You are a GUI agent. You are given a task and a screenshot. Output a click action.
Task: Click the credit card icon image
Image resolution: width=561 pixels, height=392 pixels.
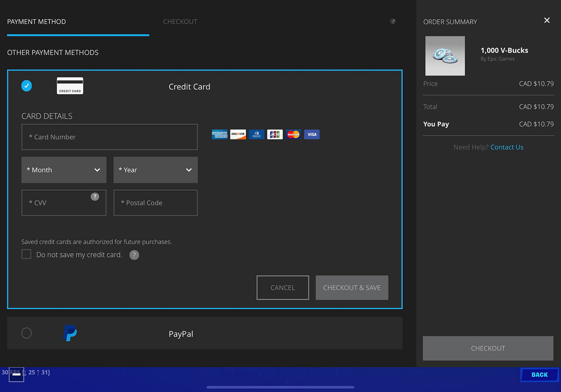(x=70, y=86)
